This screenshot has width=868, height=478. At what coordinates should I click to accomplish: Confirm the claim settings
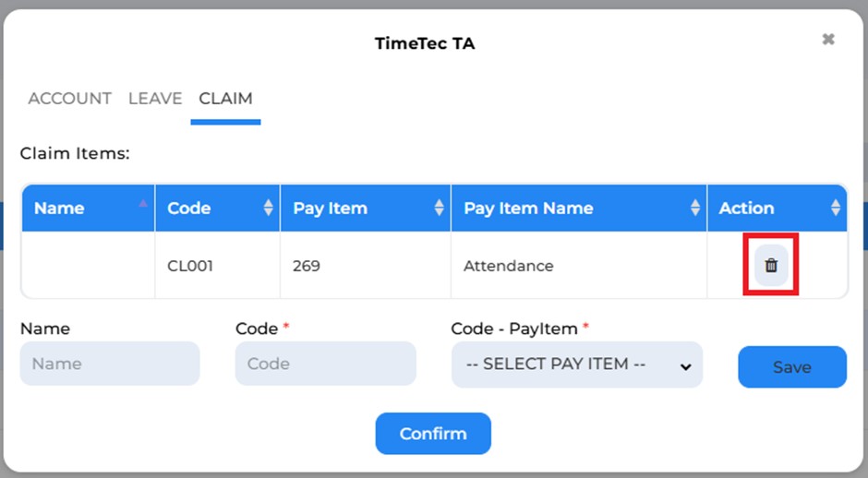[433, 433]
